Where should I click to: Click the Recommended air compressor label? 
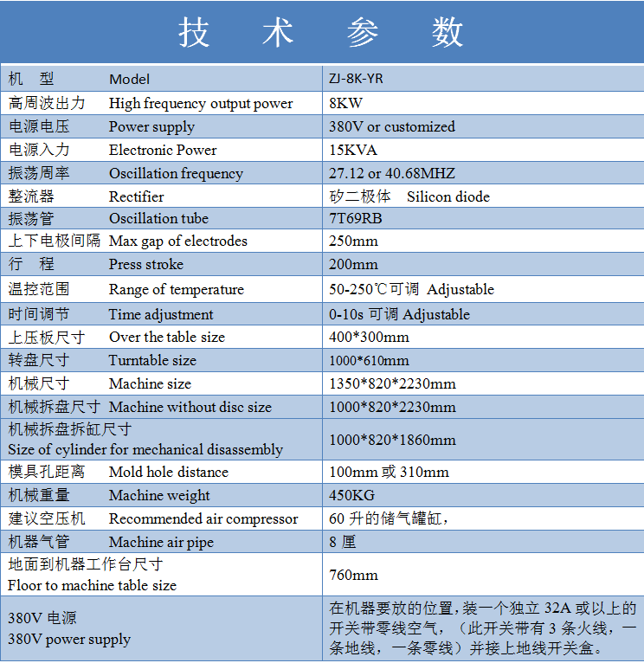pos(203,519)
